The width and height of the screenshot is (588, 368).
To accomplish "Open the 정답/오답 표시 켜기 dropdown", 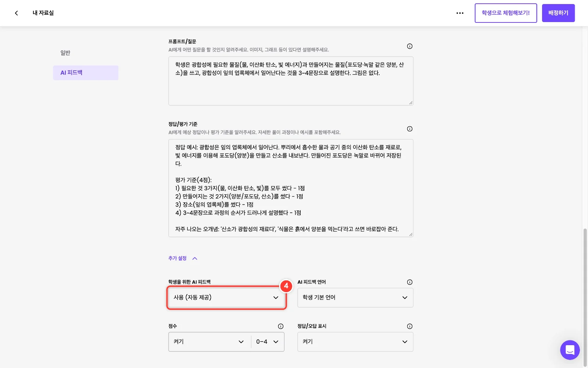I will [355, 342].
